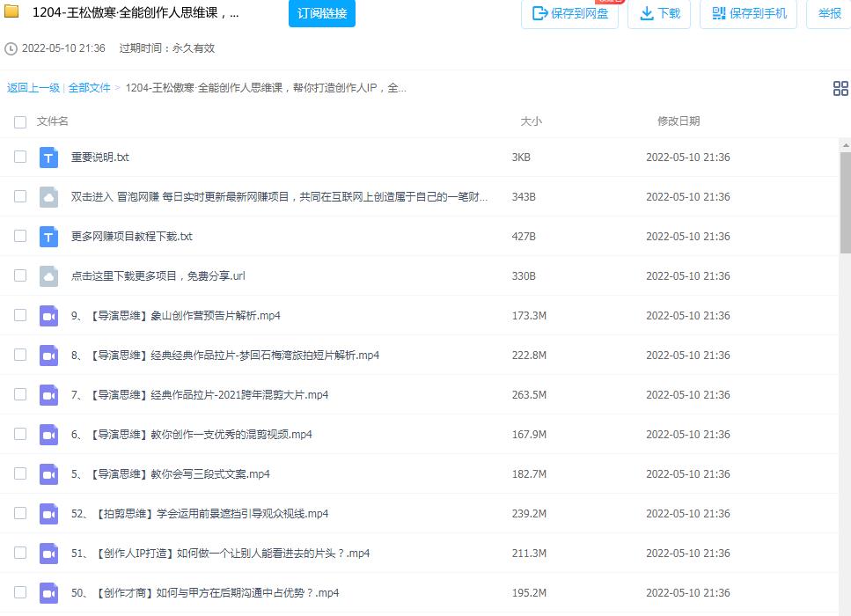
Task: Check the box for 8、梦回石梅湾 video
Action: pyautogui.click(x=20, y=355)
